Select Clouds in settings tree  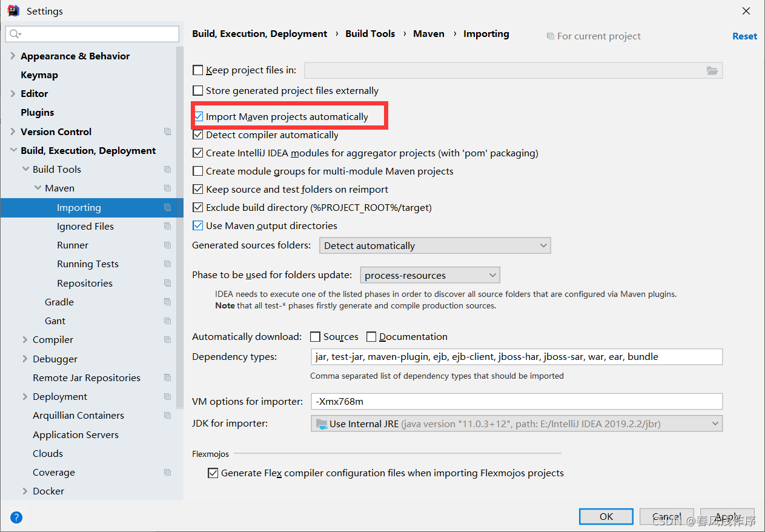click(48, 453)
